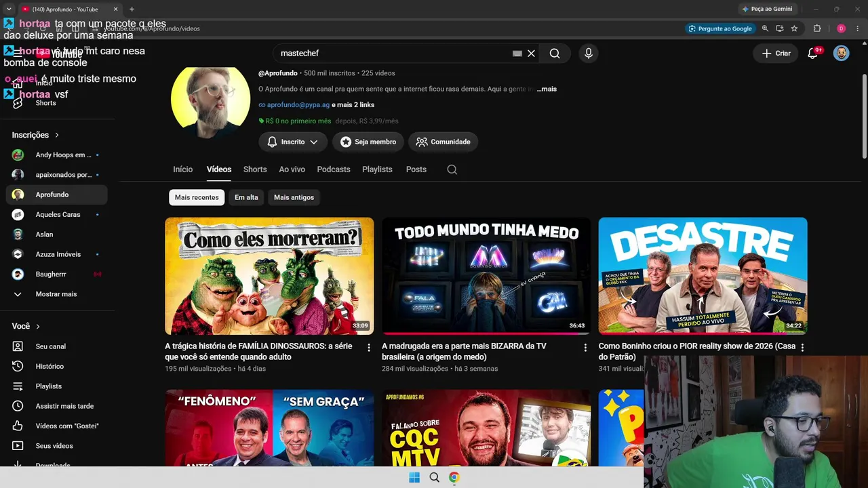Select the 'Em alta' filter chip
The width and height of the screenshot is (868, 488).
click(246, 197)
